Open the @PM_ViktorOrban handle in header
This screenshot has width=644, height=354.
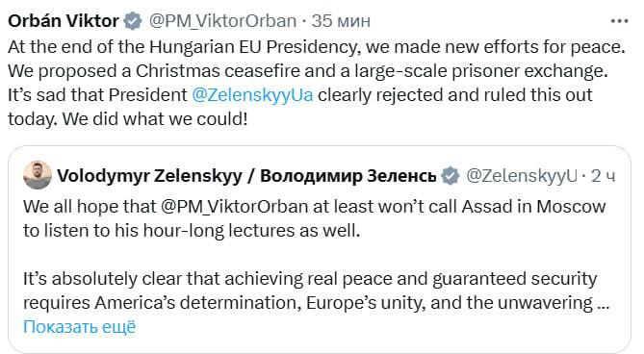[x=222, y=21]
